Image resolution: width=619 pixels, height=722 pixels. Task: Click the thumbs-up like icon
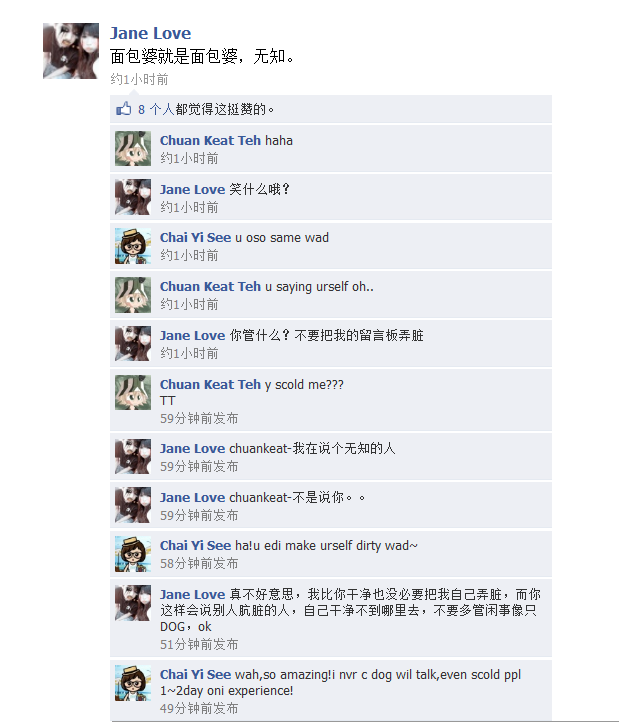pyautogui.click(x=123, y=109)
